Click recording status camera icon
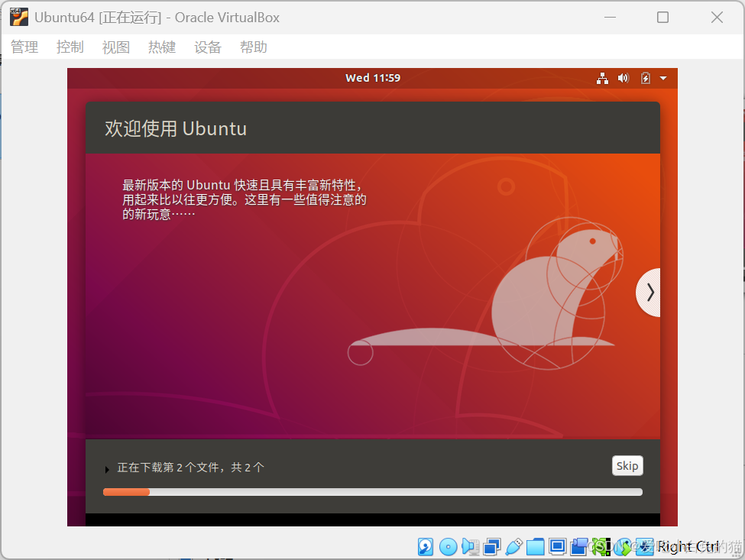Image resolution: width=745 pixels, height=560 pixels. [x=579, y=547]
